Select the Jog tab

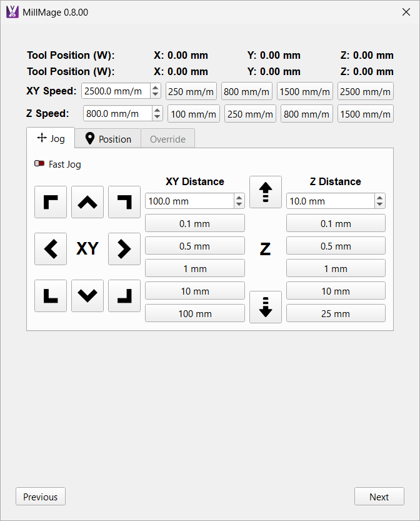(51, 138)
